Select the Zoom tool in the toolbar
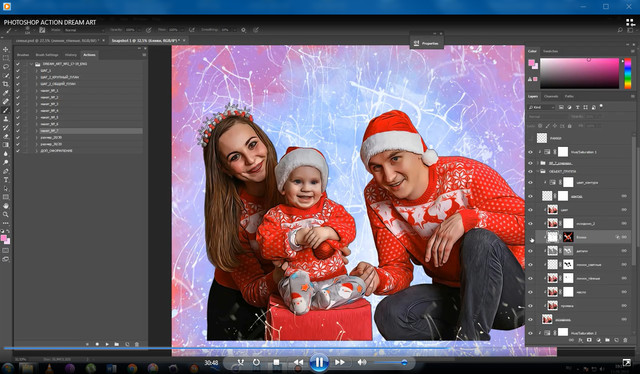The width and height of the screenshot is (640, 374). pyautogui.click(x=6, y=214)
